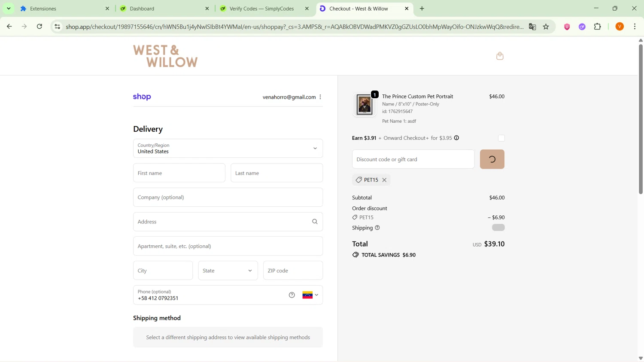
Task: Open the Onward Checkout+ info icon
Action: pos(457,138)
